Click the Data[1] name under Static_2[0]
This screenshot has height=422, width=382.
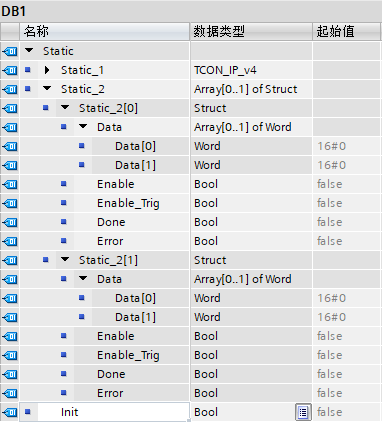136,165
